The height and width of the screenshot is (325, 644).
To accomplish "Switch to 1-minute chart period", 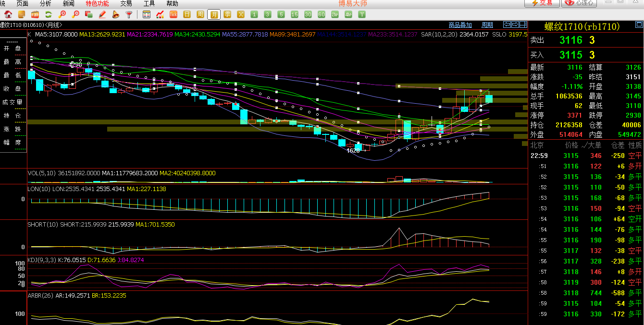I will (x=254, y=14).
